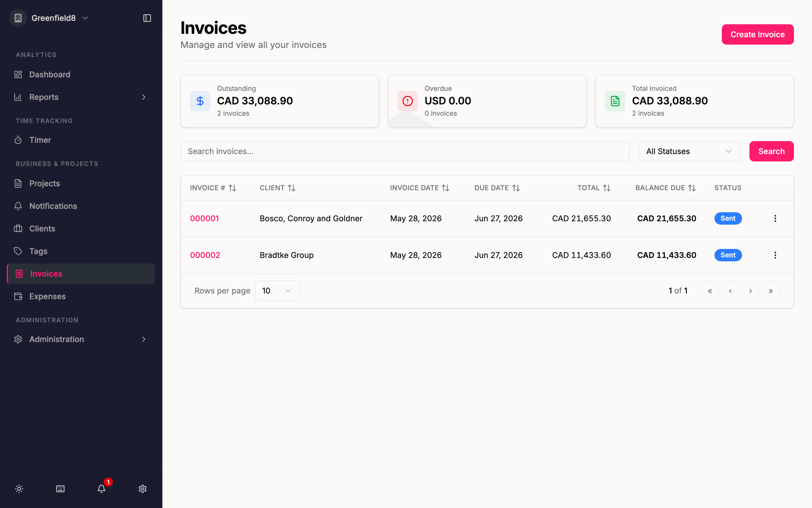Open the Greenfield8 organization dropdown chevron
The width and height of the screenshot is (812, 508).
click(85, 18)
